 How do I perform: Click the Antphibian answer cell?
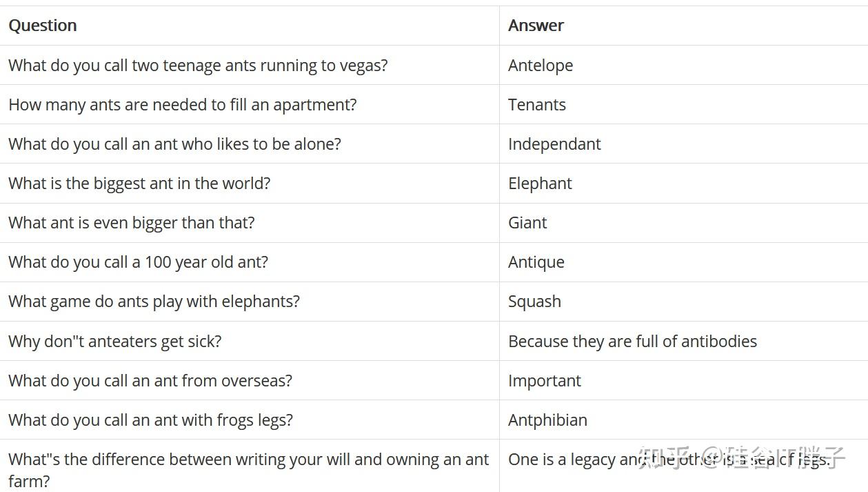click(547, 420)
